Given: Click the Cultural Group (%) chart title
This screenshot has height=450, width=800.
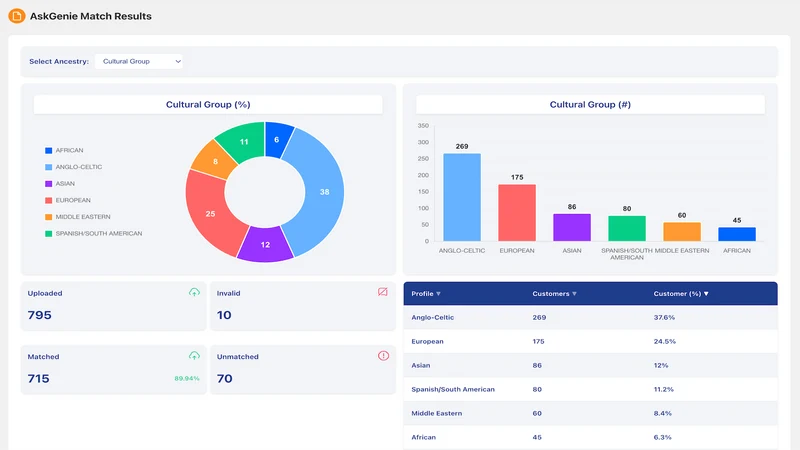Looking at the screenshot, I should 208,105.
